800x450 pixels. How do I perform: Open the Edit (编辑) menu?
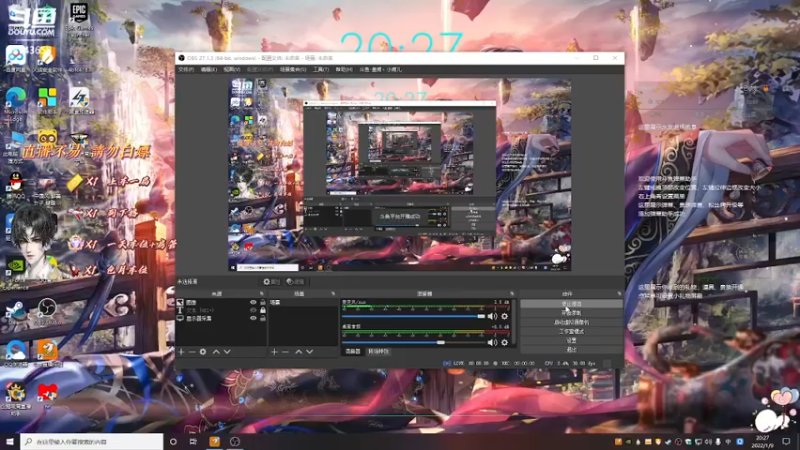pos(208,69)
